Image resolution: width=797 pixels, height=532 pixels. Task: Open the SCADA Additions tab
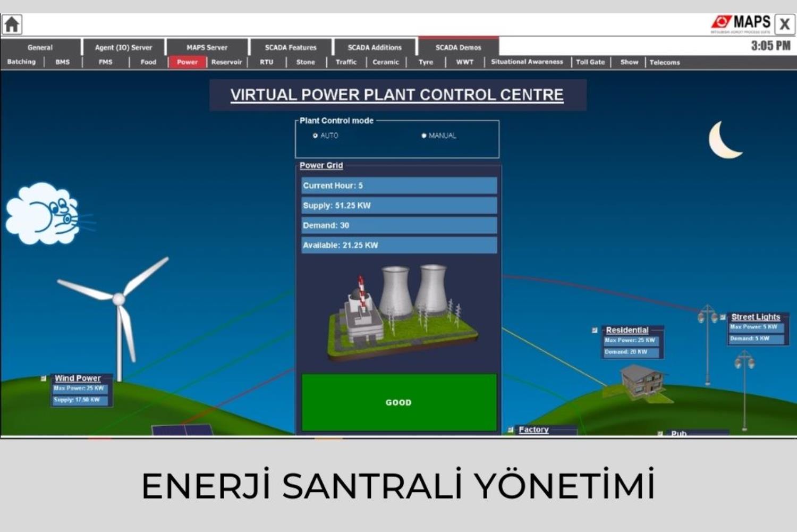pos(375,47)
